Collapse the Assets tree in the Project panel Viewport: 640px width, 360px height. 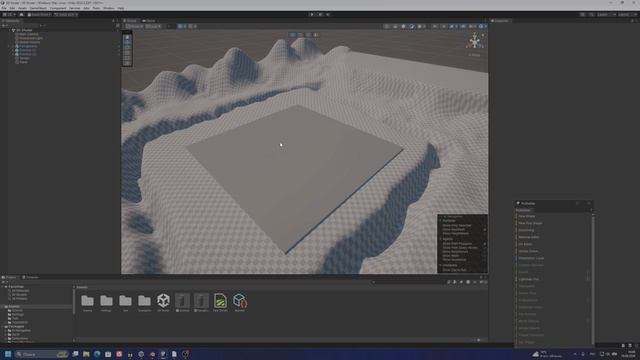(3, 307)
